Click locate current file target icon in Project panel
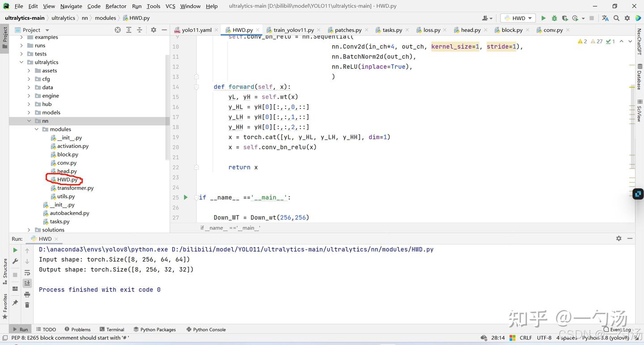644x345 pixels. pyautogui.click(x=118, y=30)
